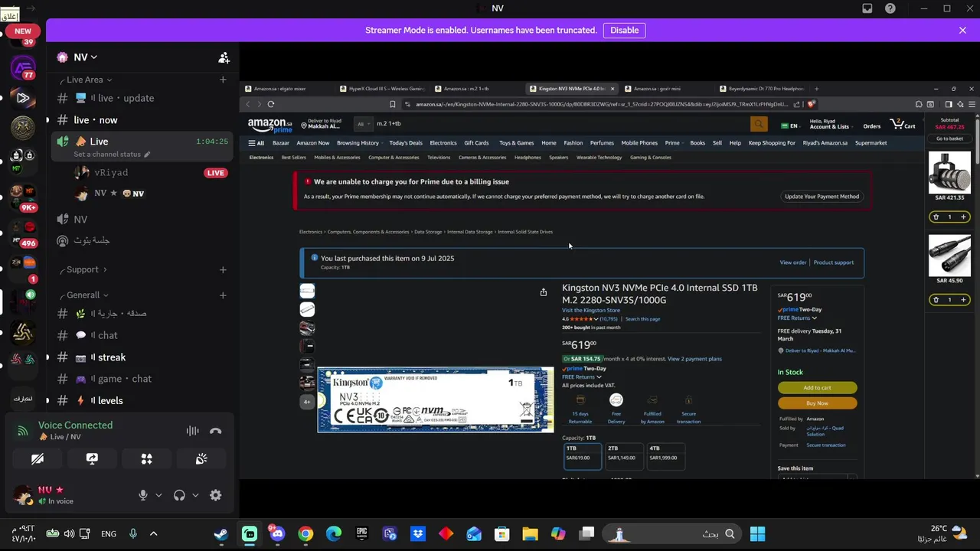Add a channel to Generall category
The image size is (980, 551).
[223, 295]
